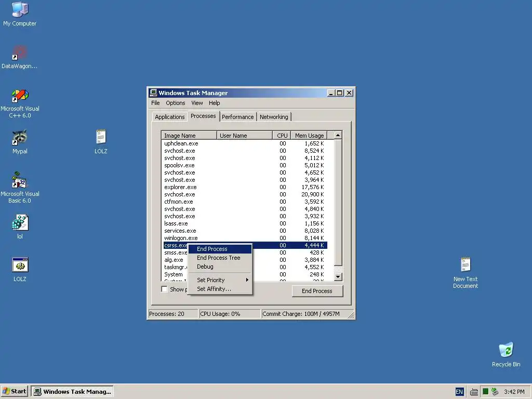Open the Set Priority submenu
The height and width of the screenshot is (399, 532).
tap(220, 280)
